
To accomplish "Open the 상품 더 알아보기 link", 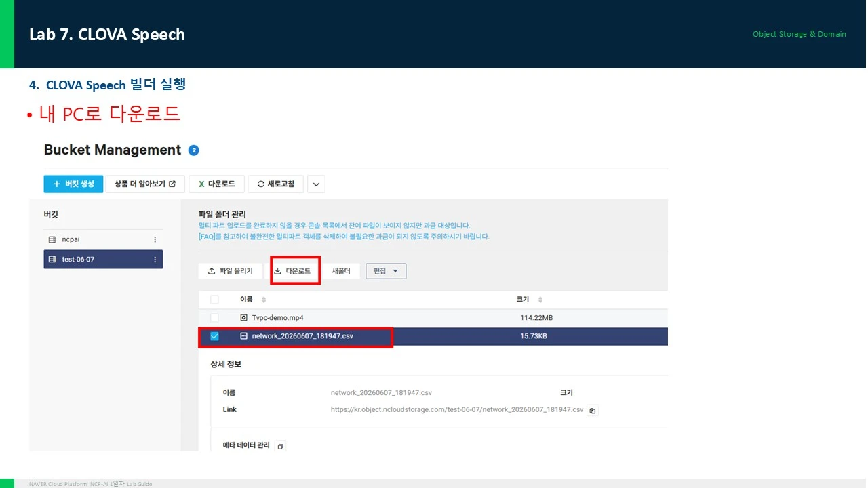I will tap(145, 184).
